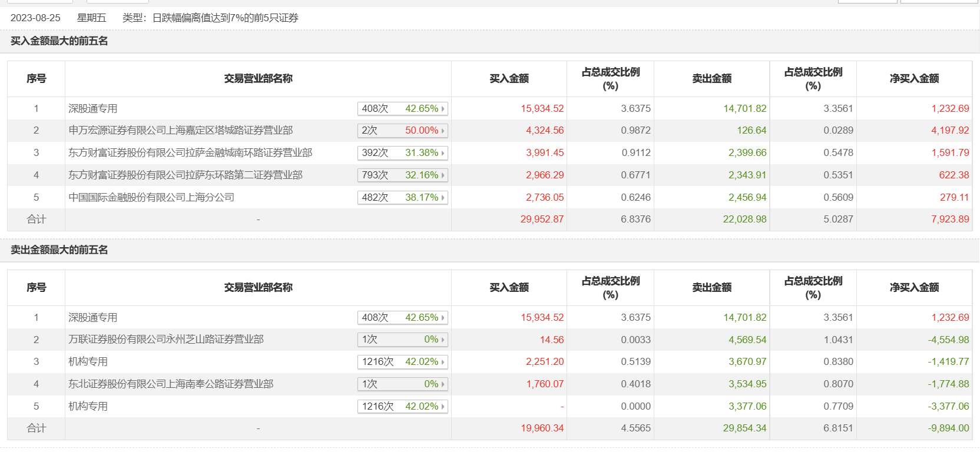Open 申万宏源证券上海嘉定区塔城路营业部 link
Image resolution: width=980 pixels, height=452 pixels.
click(180, 131)
